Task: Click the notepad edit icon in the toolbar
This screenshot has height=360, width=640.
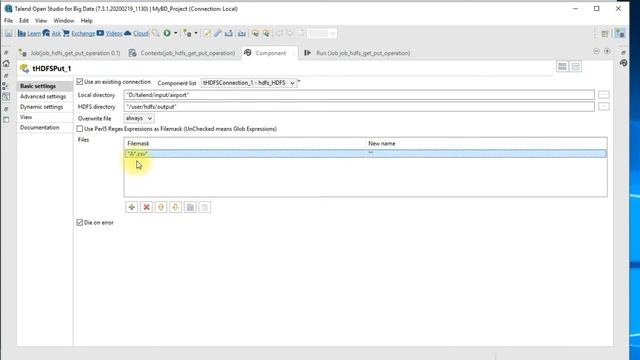Action: tap(207, 33)
